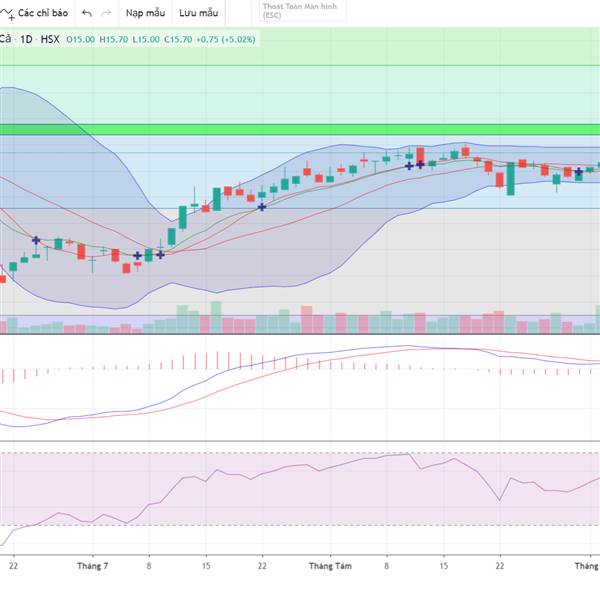Click the 1D interval in the legend
Image resolution: width=600 pixels, height=600 pixels.
26,39
